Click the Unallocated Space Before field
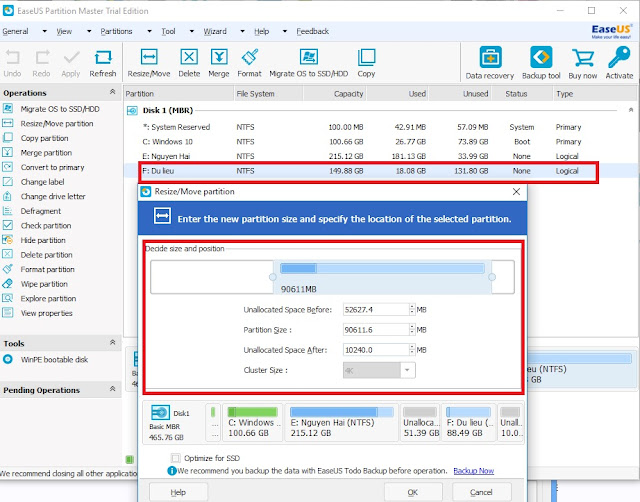640x502 pixels. tap(376, 310)
